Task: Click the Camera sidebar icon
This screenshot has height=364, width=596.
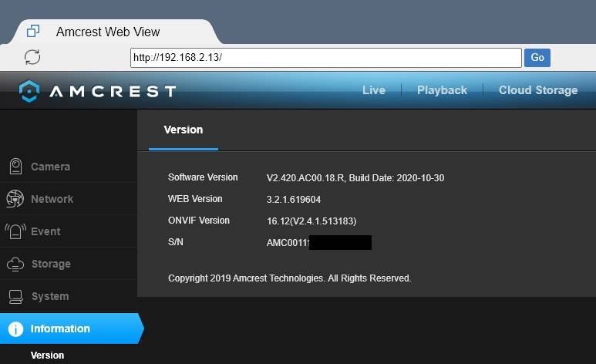Action: 15,167
